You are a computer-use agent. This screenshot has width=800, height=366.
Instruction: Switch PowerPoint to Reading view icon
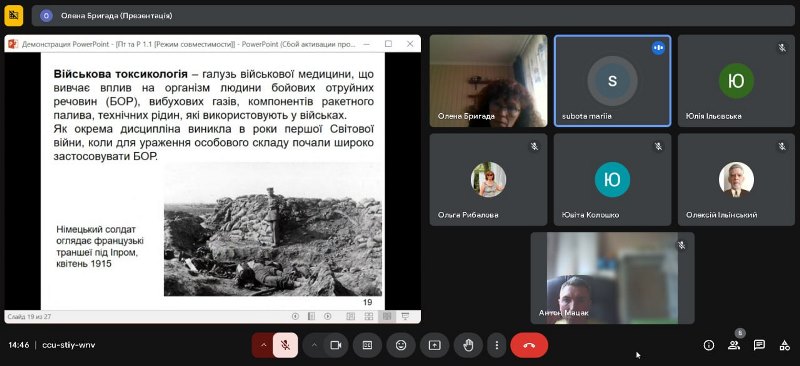387,316
